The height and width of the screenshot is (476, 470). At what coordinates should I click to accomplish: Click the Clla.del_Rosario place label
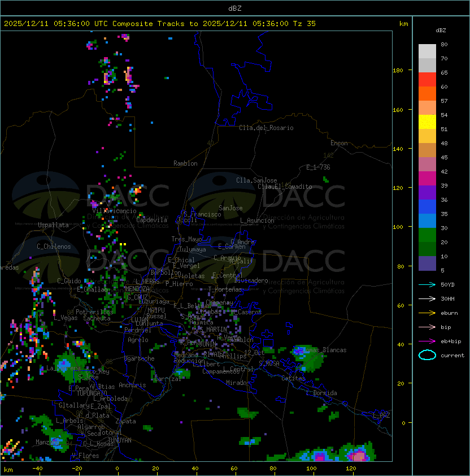coord(266,128)
